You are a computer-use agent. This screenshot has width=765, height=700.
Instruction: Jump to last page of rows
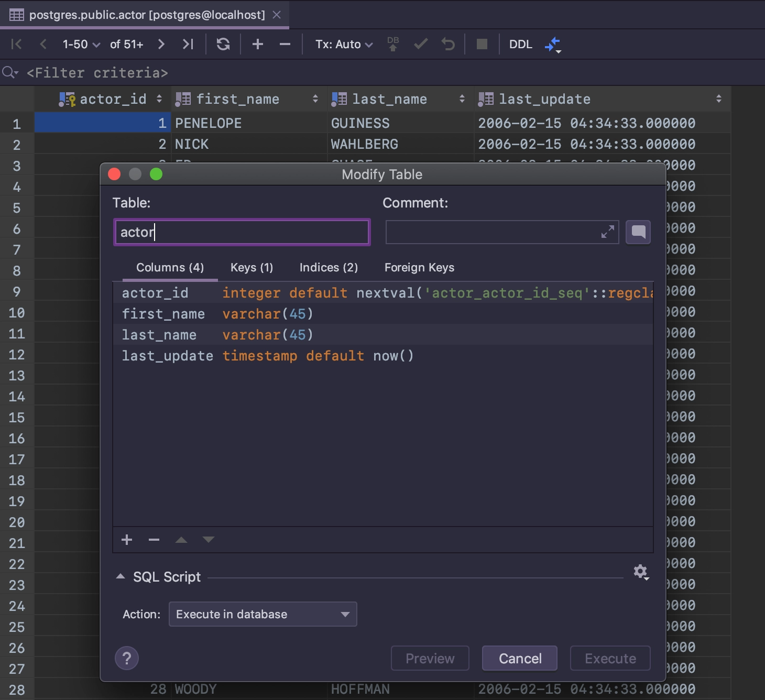[188, 44]
